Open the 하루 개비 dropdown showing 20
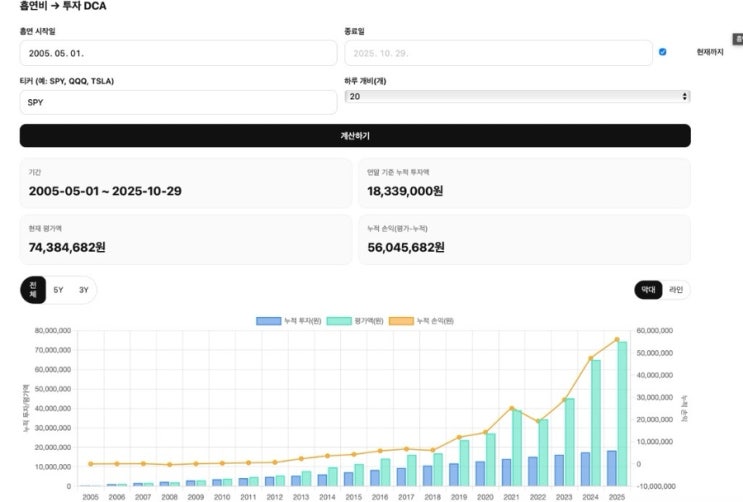The image size is (743, 502). click(517, 96)
